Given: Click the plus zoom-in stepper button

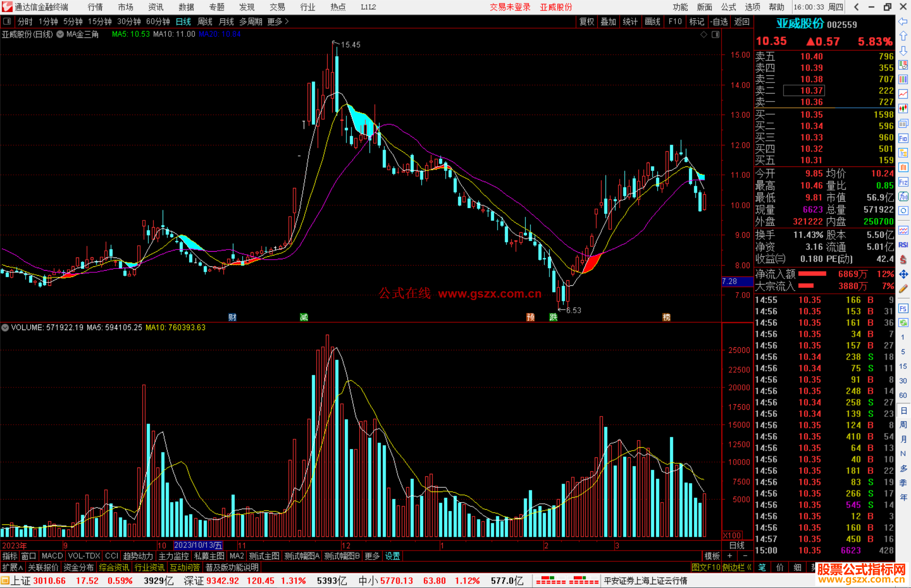Looking at the screenshot, I should (x=730, y=556).
